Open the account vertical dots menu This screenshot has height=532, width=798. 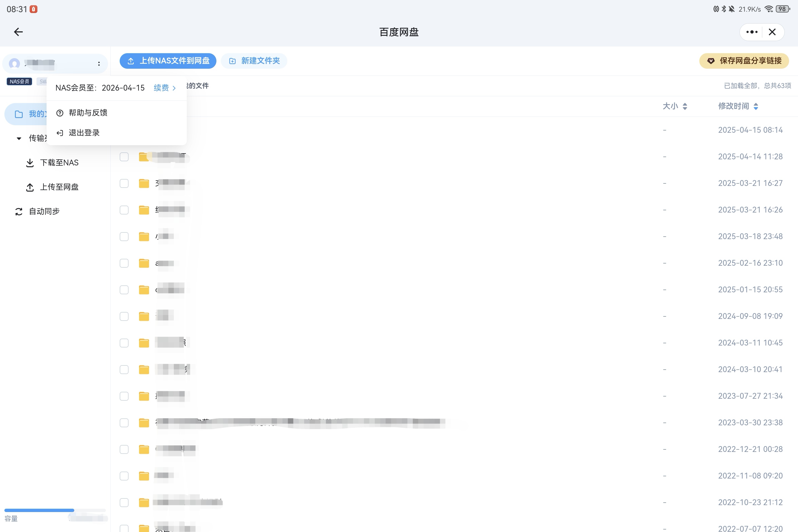coord(99,63)
